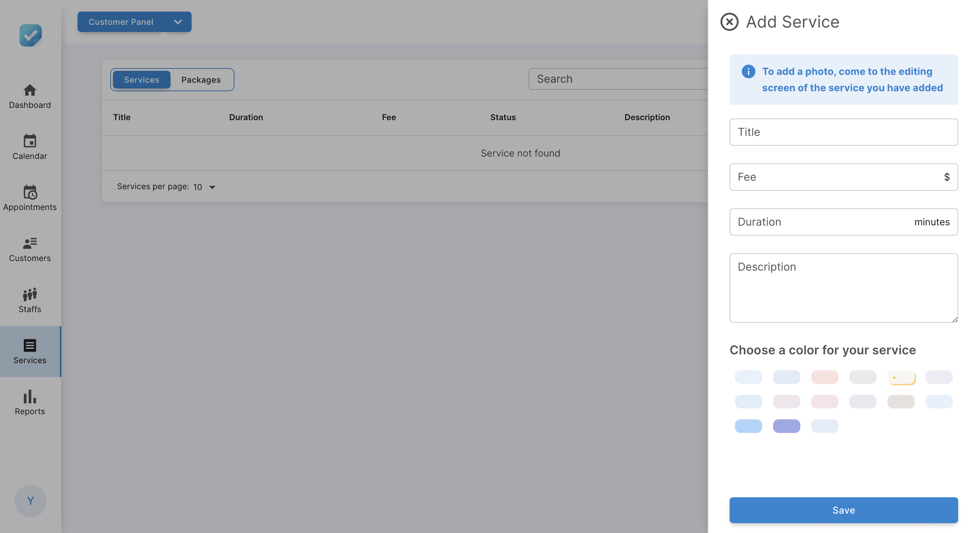
Task: Open the Dashboard home icon
Action: [30, 91]
